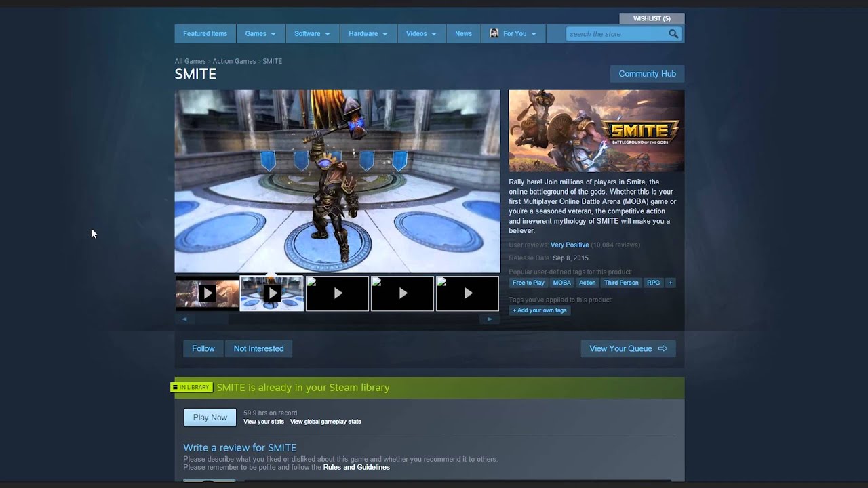Screen dimensions: 868x488
Task: Open the Community Hub
Action: click(x=647, y=73)
